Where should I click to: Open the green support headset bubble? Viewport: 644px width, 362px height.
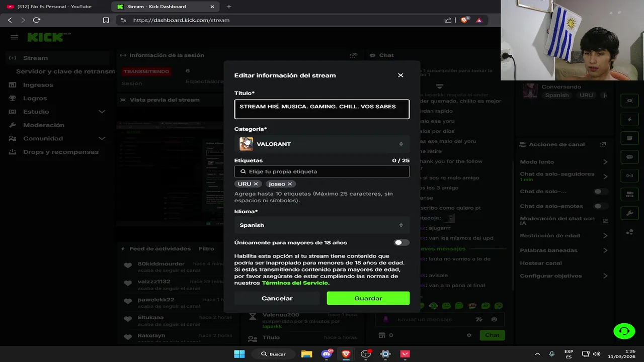(x=624, y=331)
